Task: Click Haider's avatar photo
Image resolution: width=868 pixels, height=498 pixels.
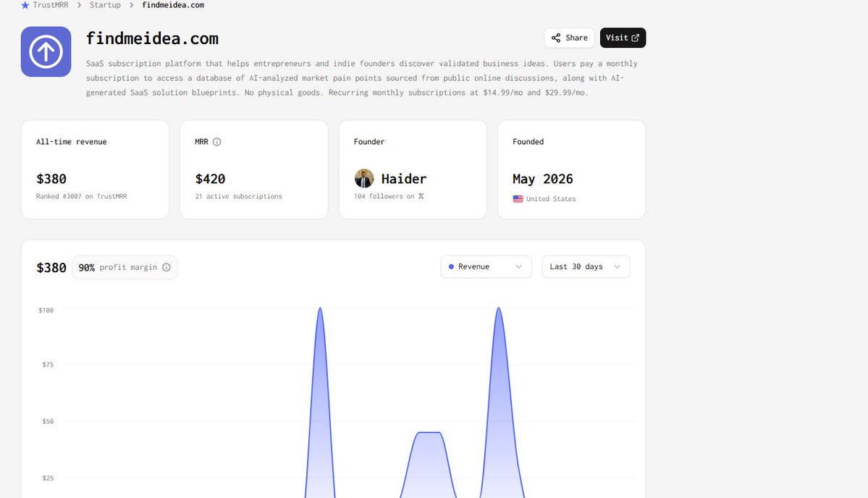Action: click(364, 178)
